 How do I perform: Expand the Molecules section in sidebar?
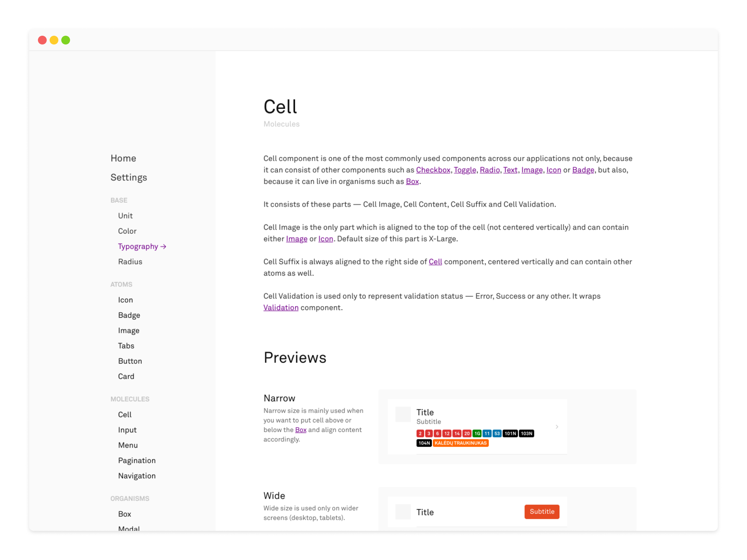click(x=129, y=399)
